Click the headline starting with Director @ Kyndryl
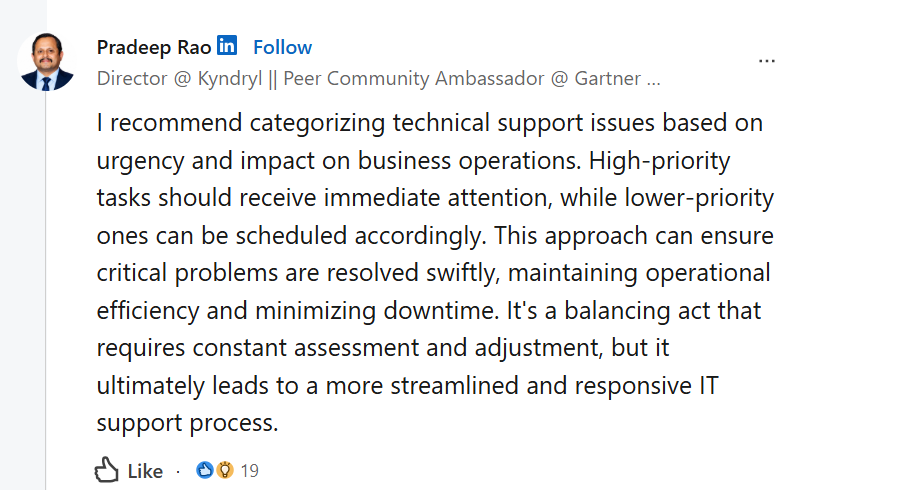The width and height of the screenshot is (897, 490). click(x=378, y=78)
